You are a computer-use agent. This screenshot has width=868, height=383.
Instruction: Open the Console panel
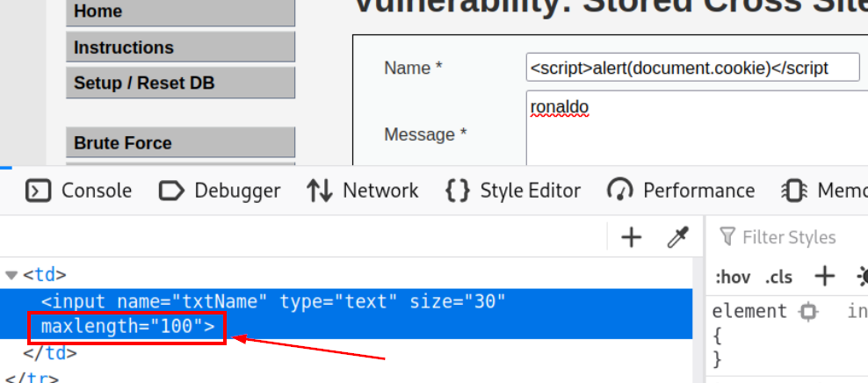(78, 191)
